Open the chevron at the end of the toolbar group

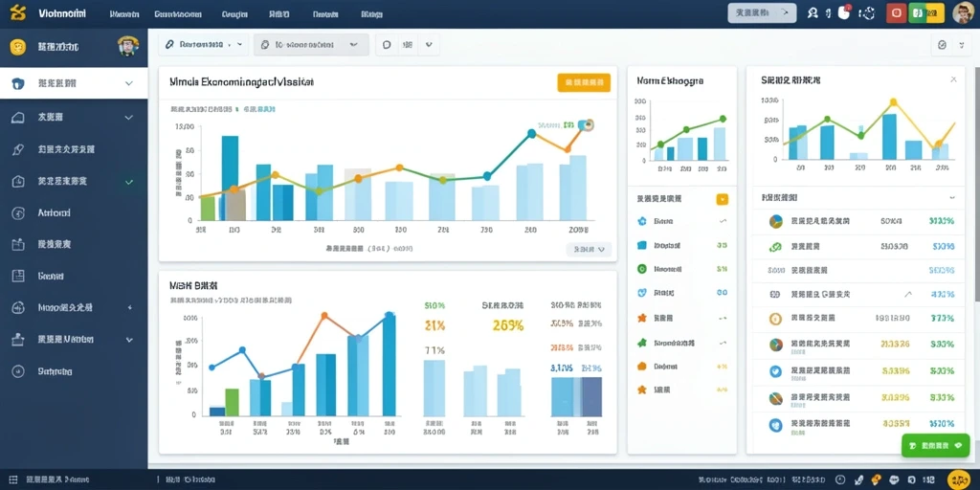pos(429,45)
